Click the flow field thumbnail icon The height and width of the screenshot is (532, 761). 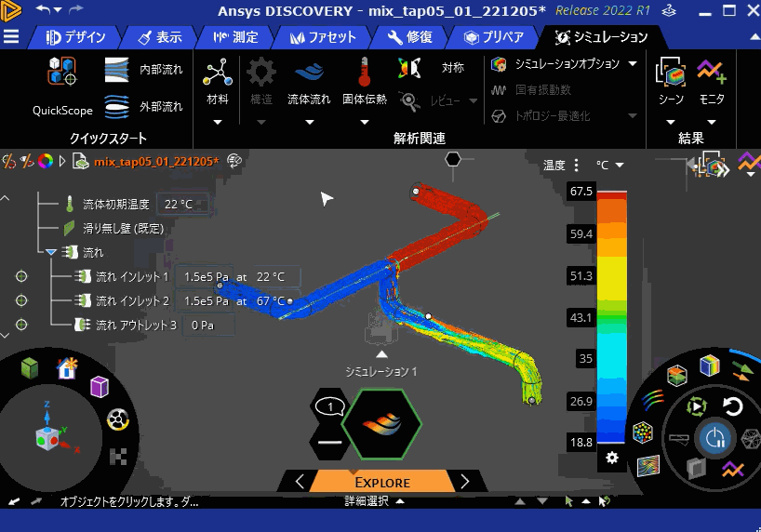pyautogui.click(x=648, y=466)
